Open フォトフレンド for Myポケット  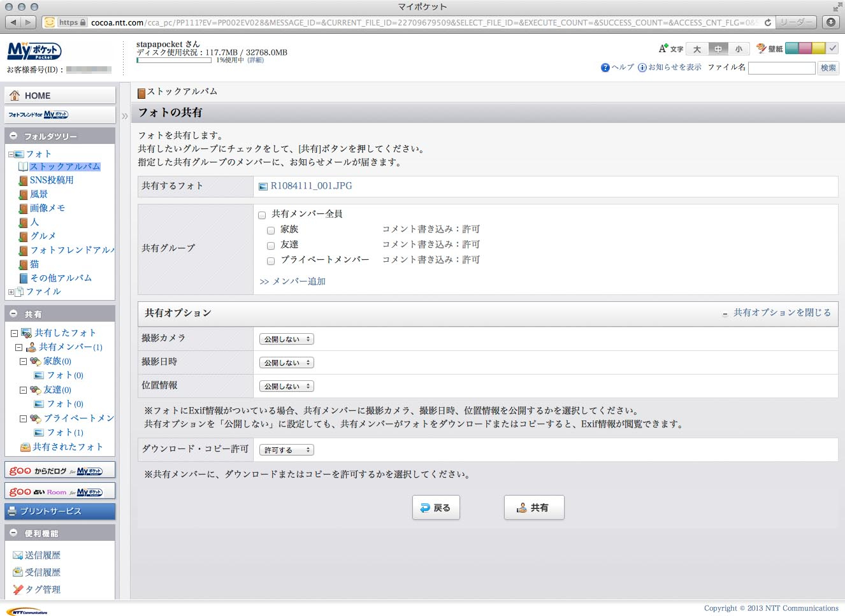(x=59, y=113)
